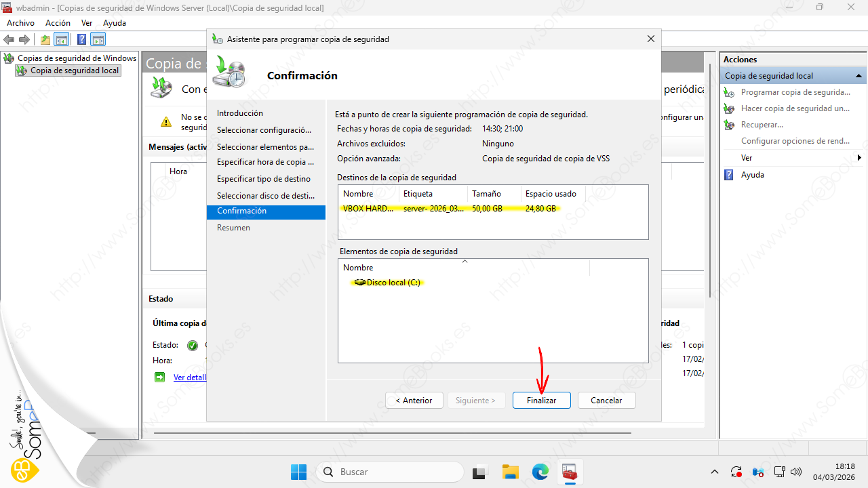Click the blue help toolbar icon

coord(81,39)
